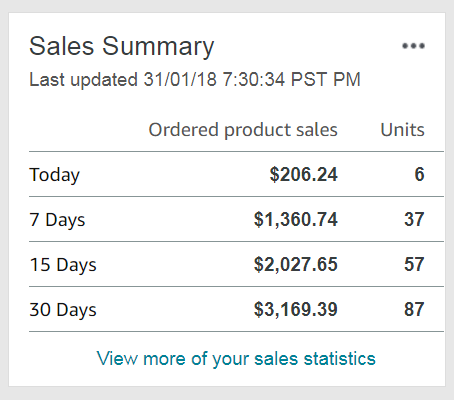
Task: Click the date 31/01/18 in timestamp
Action: click(180, 80)
